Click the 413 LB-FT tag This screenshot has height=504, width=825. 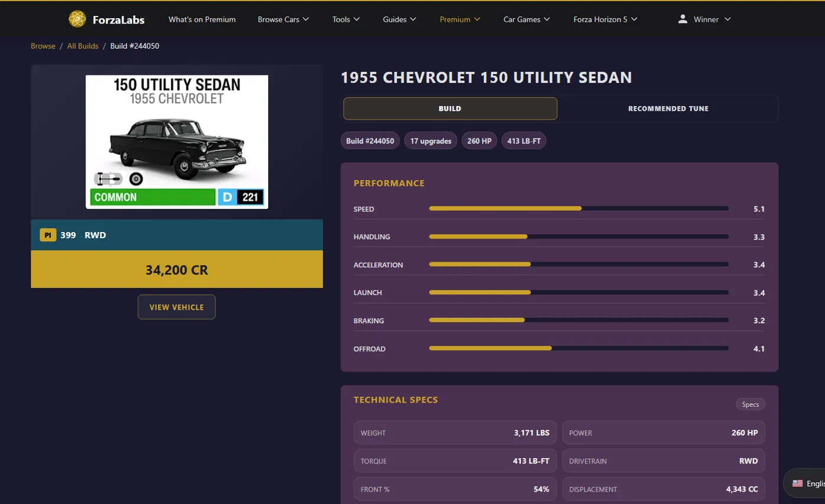coord(524,141)
